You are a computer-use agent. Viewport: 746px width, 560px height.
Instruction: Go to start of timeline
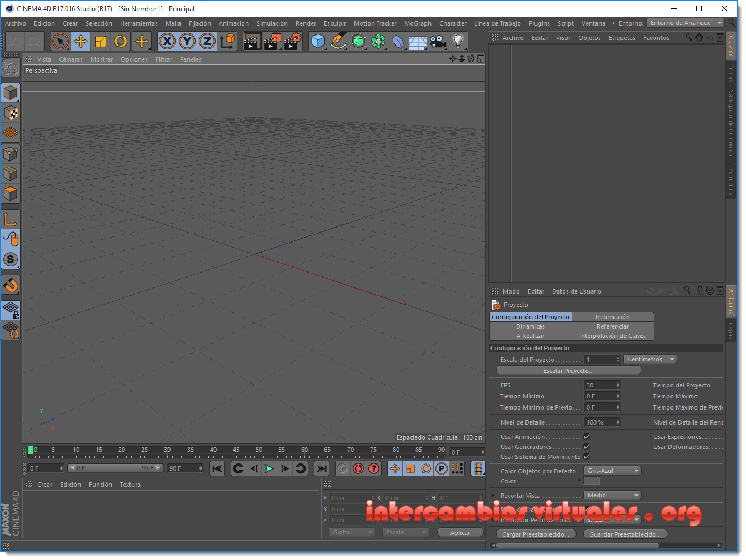[217, 469]
